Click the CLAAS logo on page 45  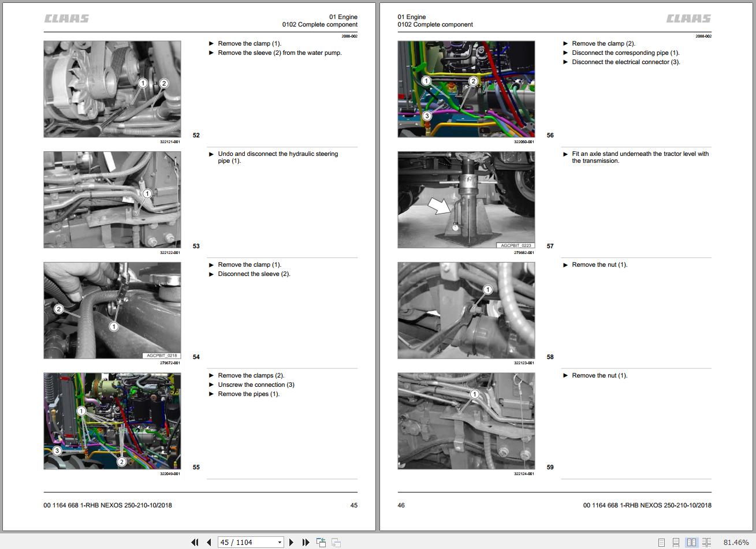[x=67, y=18]
